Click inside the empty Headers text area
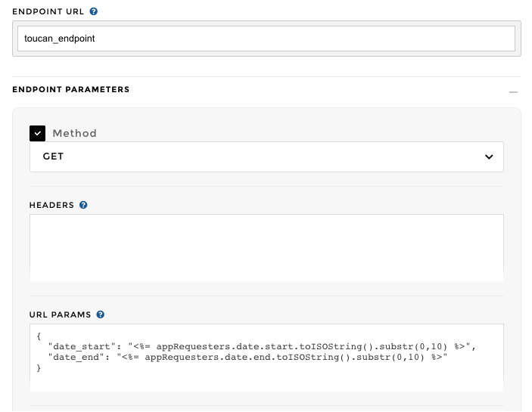The image size is (532, 412). pyautogui.click(x=266, y=247)
